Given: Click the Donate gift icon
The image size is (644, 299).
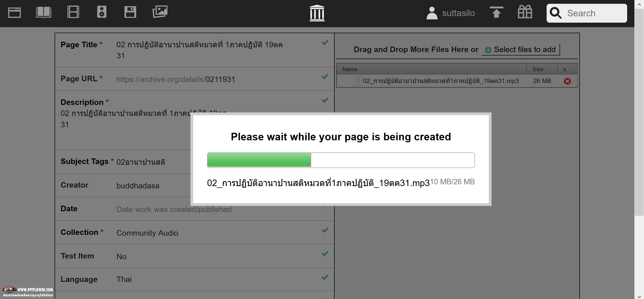Looking at the screenshot, I should tap(525, 12).
